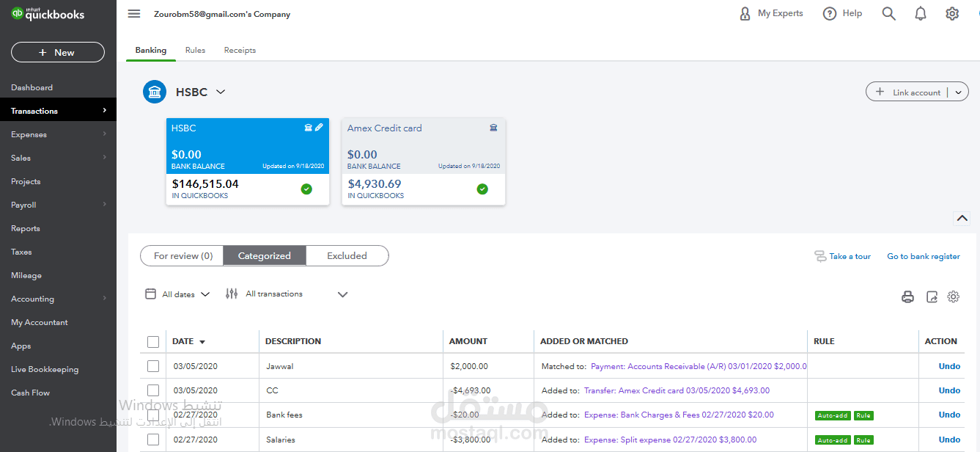Open the search magnifier icon
This screenshot has height=452, width=980.
[x=889, y=14]
